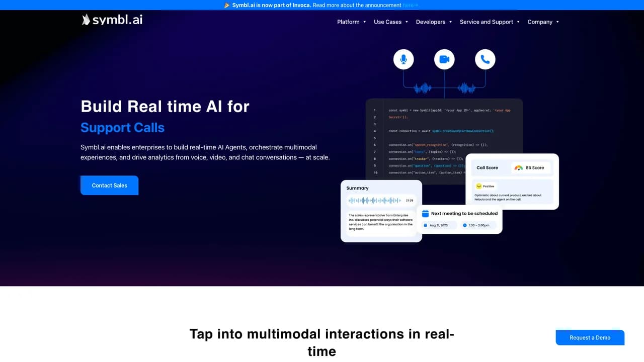Click the 'Symbl.ai is now part of Invoca' text
Viewport: 644px width, 362px height.
(272, 5)
